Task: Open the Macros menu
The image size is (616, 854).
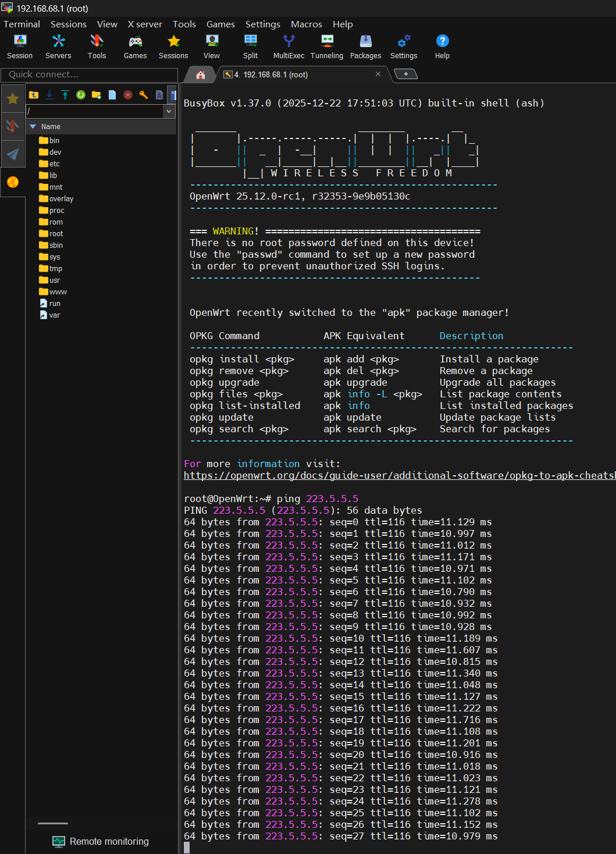Action: (306, 24)
